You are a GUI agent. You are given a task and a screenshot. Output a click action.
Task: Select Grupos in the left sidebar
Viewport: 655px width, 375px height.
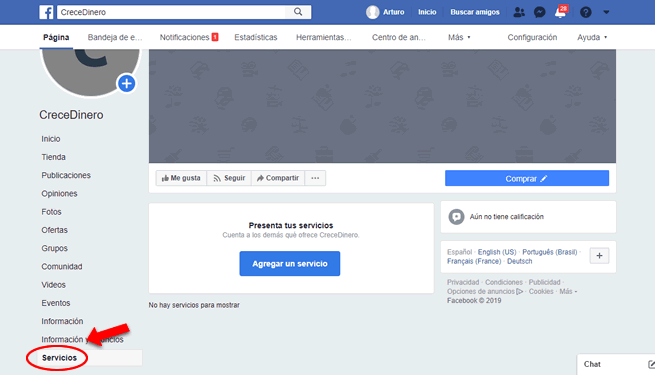pos(54,248)
